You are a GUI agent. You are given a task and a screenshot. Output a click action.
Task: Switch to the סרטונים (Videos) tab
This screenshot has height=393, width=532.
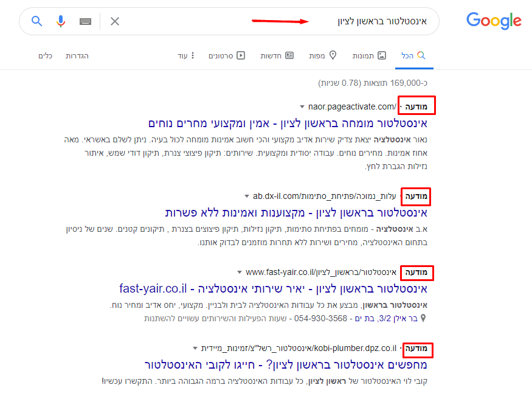[227, 55]
